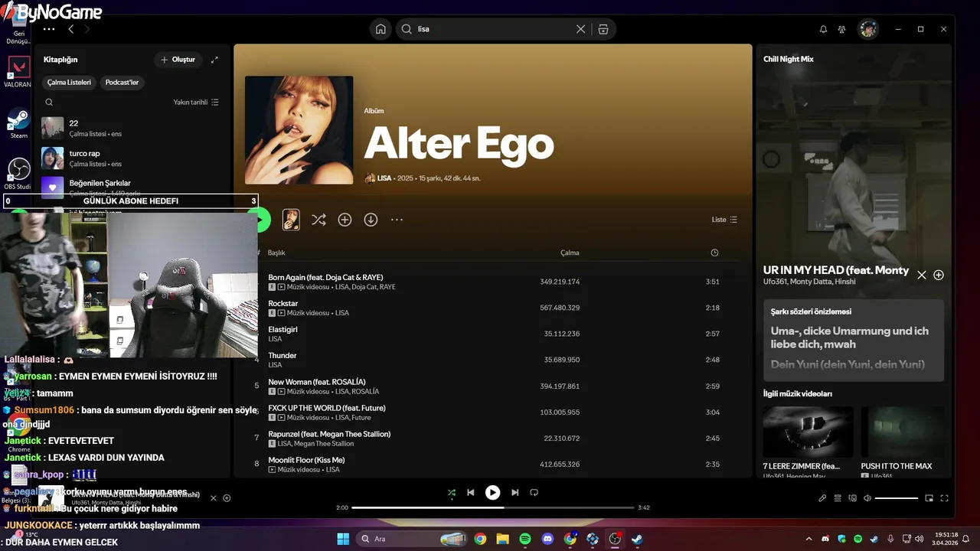
Task: Seek using the song progress bar
Action: click(x=493, y=507)
